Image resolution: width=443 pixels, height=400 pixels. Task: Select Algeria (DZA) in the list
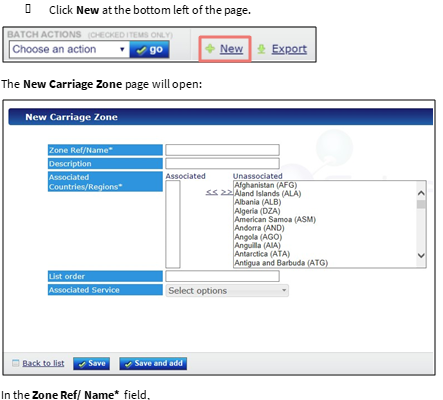[x=257, y=211]
